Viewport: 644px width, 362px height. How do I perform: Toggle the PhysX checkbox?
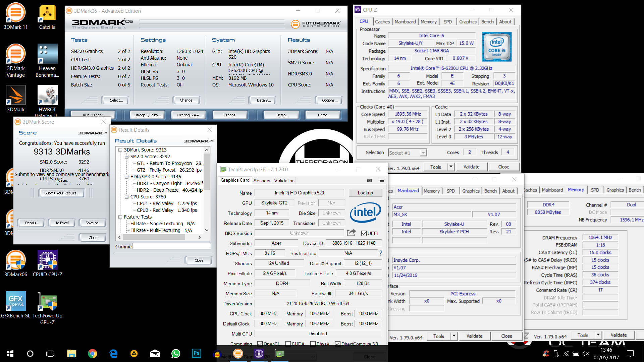point(313,344)
